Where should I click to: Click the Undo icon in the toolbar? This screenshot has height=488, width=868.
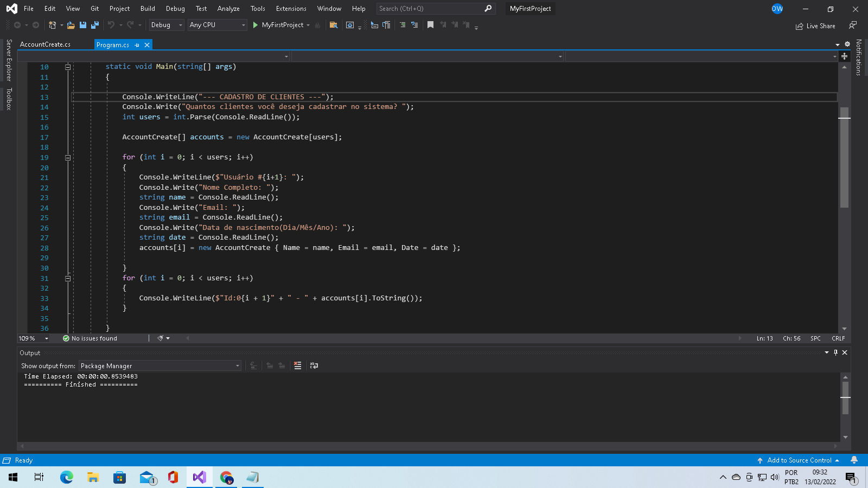coord(112,25)
